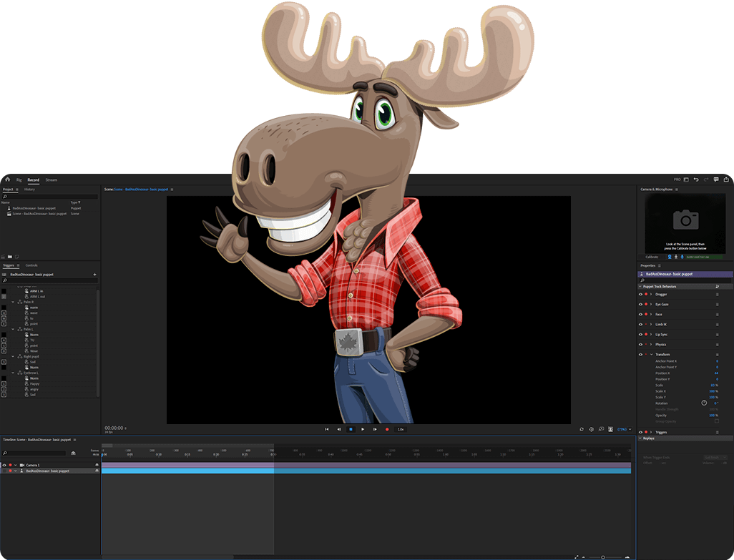Collapse the Transform behavior section
This screenshot has width=734, height=560.
click(x=651, y=354)
